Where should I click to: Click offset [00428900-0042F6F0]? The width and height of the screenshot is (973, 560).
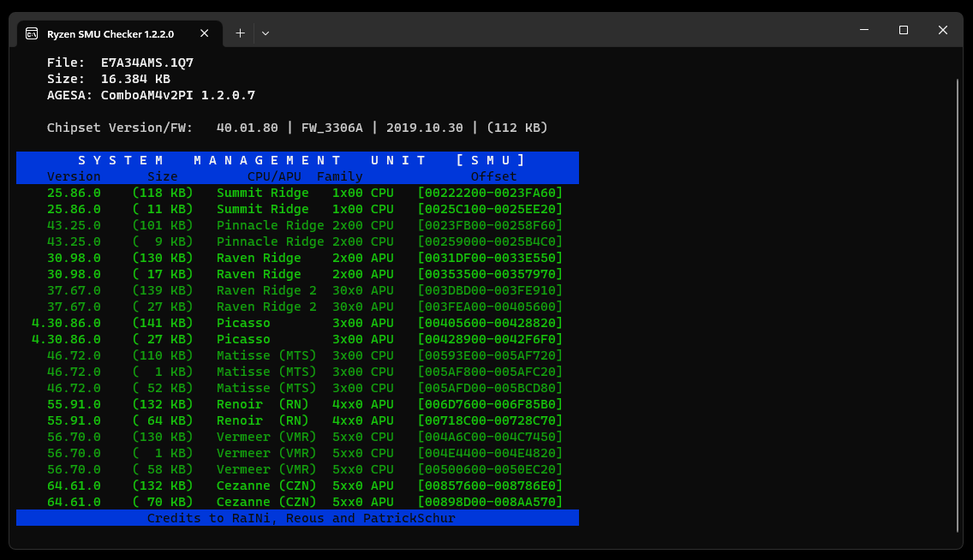pyautogui.click(x=490, y=339)
